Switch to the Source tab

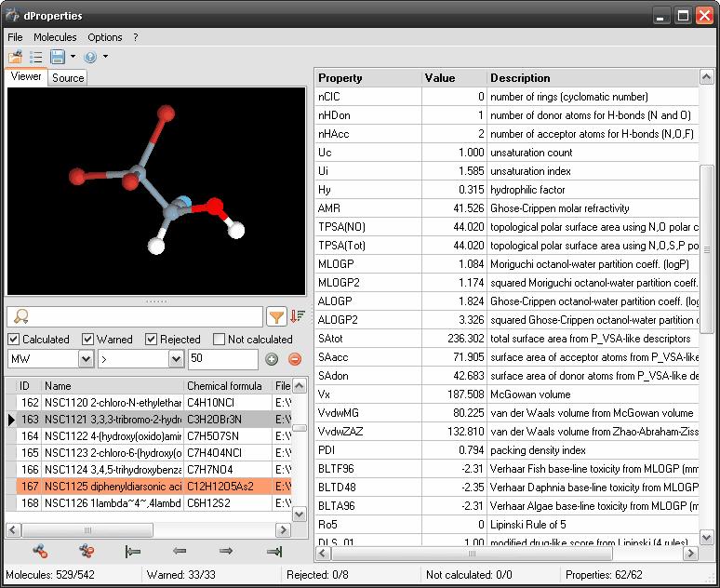(x=68, y=78)
